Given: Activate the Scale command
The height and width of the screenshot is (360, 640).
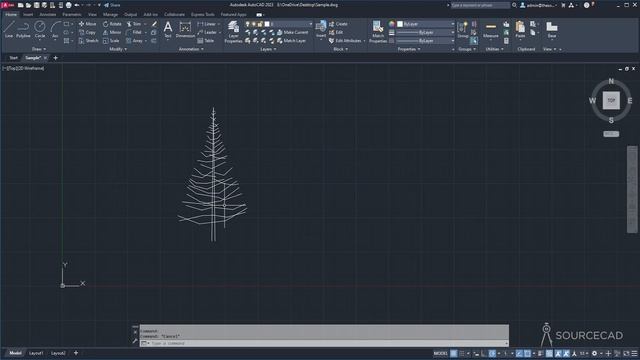Looking at the screenshot, I should (111, 41).
